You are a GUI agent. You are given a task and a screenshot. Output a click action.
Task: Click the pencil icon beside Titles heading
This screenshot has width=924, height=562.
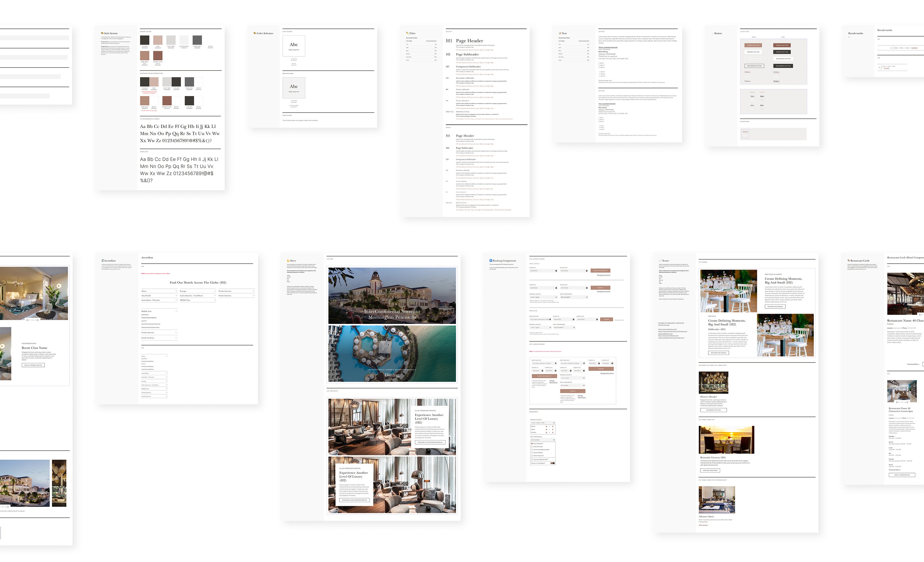(x=407, y=33)
